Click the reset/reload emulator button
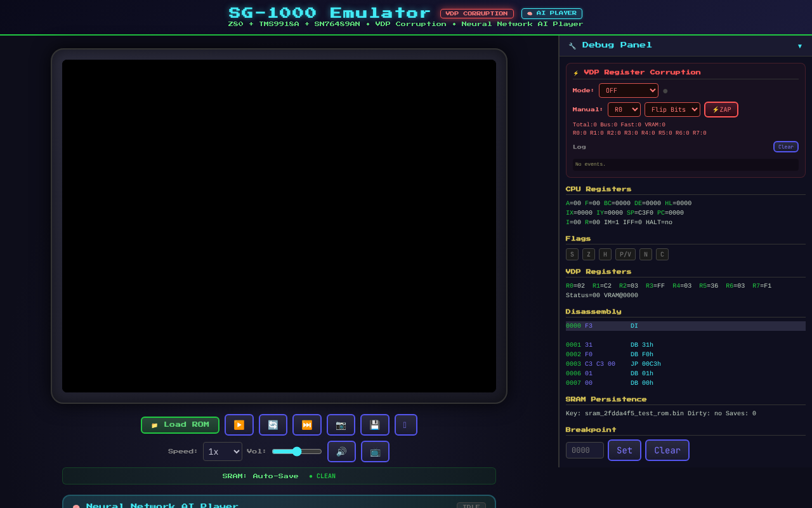Screen dimensions: 812x508 (273, 425)
